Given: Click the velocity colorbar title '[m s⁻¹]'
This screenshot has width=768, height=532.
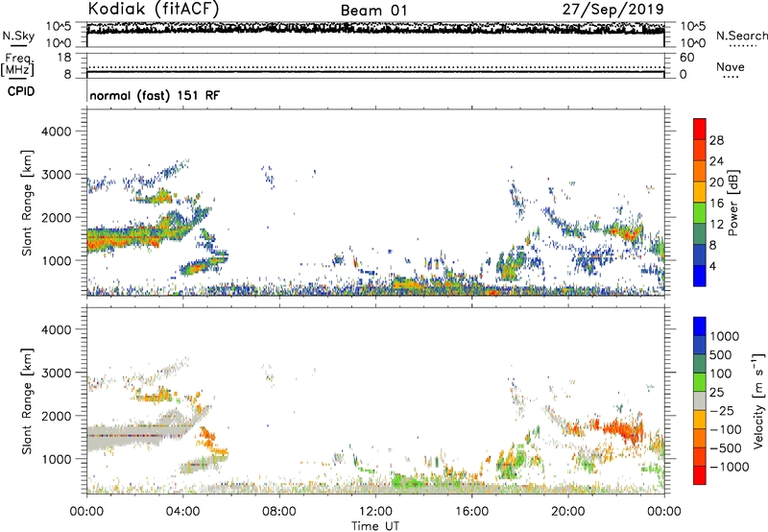Looking at the screenshot, I should (758, 375).
